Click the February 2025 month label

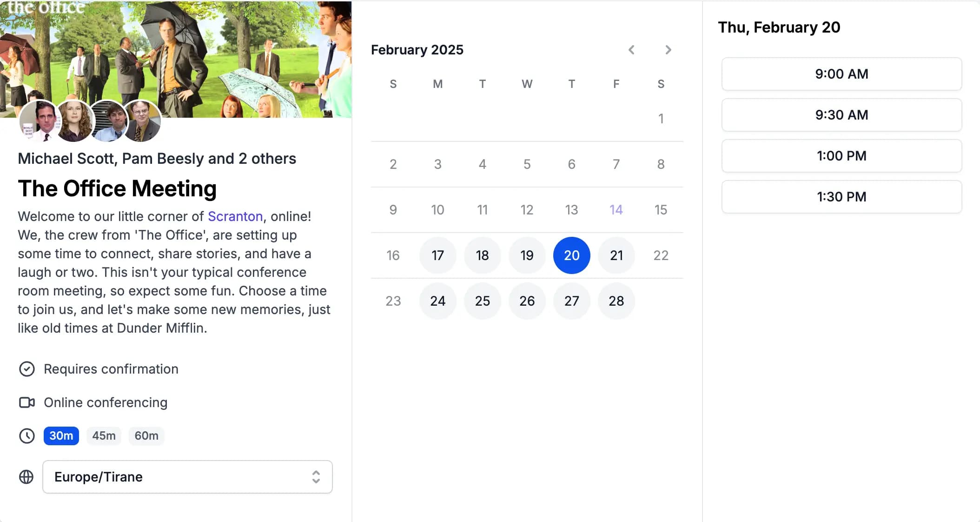click(x=417, y=49)
